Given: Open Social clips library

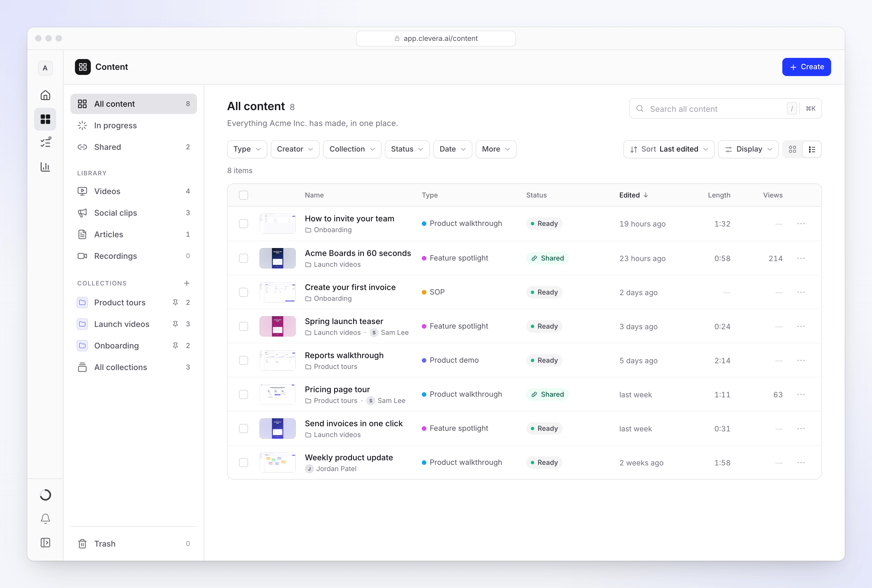Looking at the screenshot, I should point(133,213).
